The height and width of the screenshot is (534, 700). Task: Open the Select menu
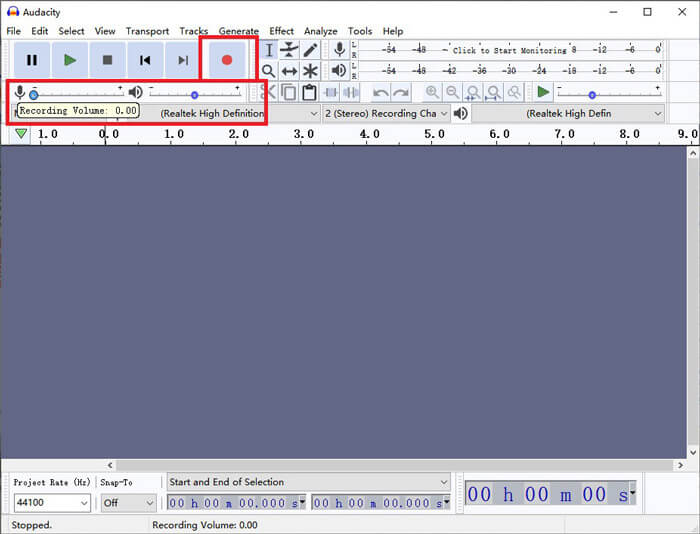[x=71, y=31]
